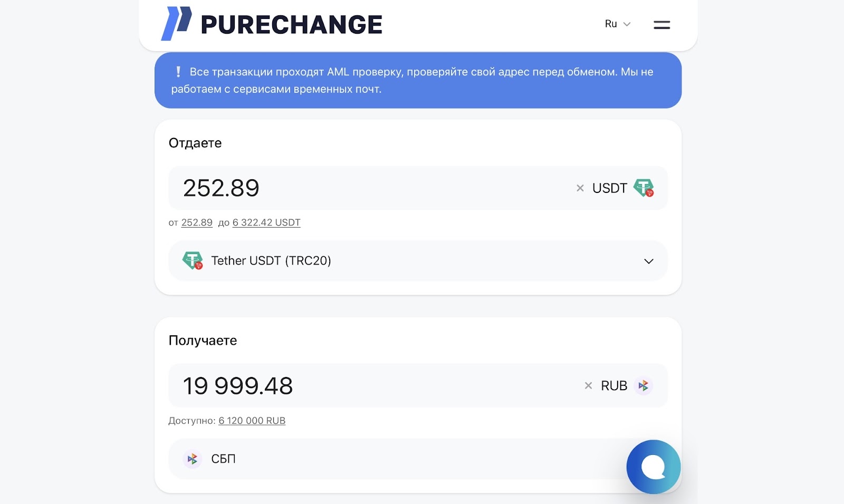Set the maximum 6 322.42 USDT link
The image size is (844, 504).
click(266, 222)
